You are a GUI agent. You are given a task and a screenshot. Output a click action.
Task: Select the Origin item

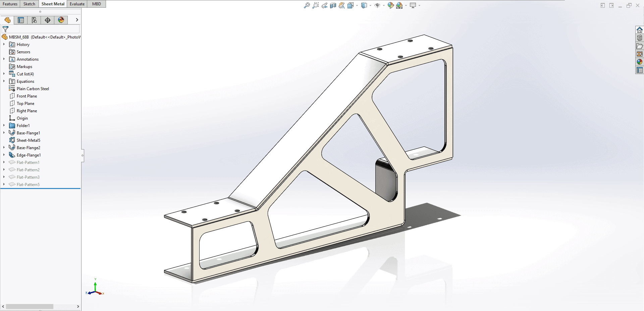pos(18,118)
